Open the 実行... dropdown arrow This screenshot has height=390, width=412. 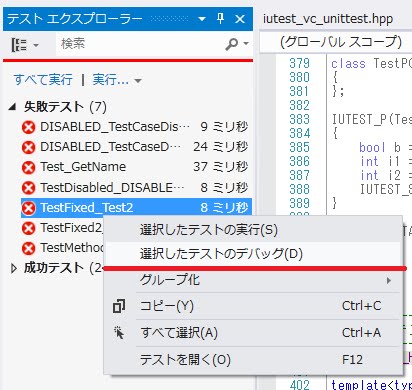[x=138, y=80]
